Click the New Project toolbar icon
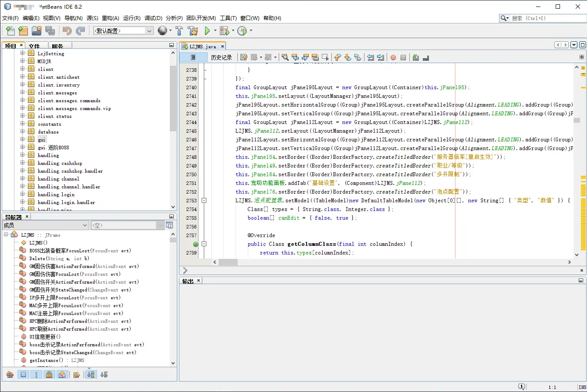Image resolution: width=587 pixels, height=392 pixels. click(23, 30)
